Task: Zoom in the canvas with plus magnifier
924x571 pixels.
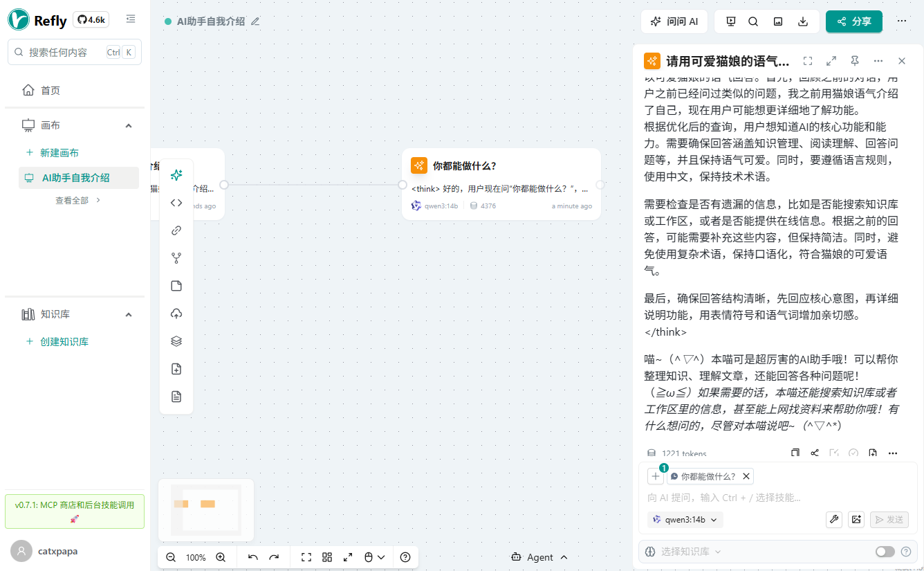Action: coord(221,557)
